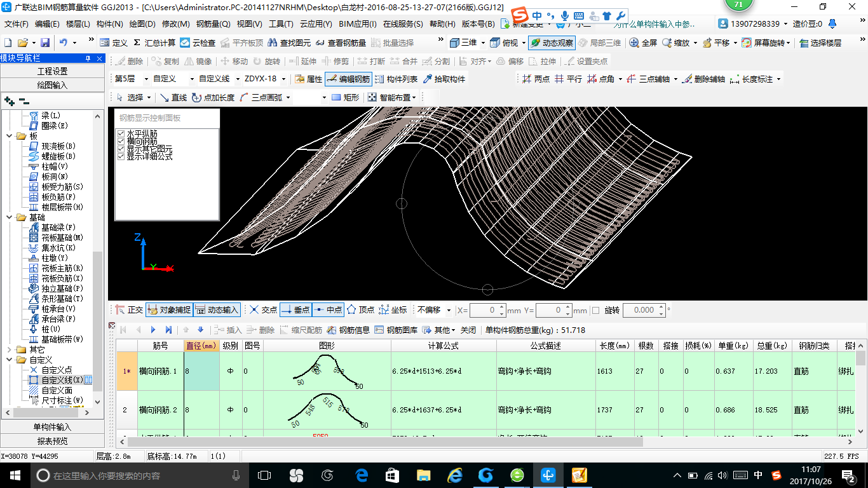Click 关闭 to close rebar editor

468,330
